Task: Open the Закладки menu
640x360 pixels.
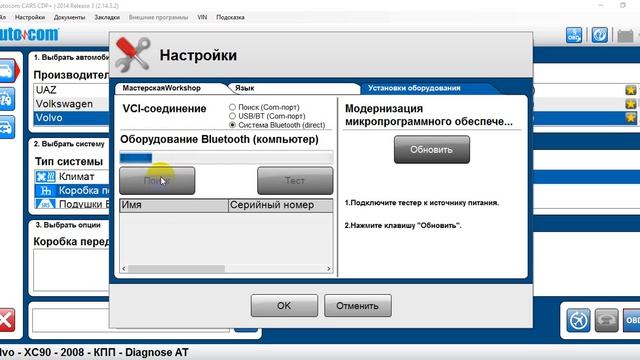Action: click(x=107, y=18)
